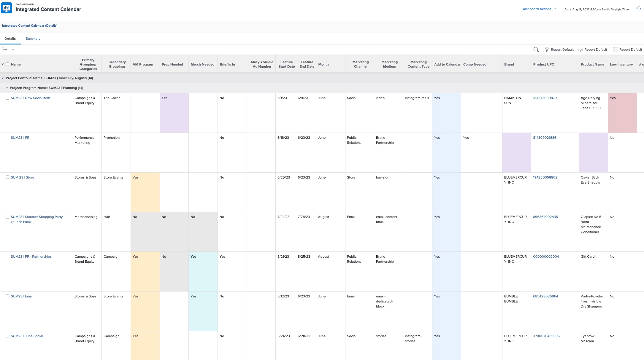Viewport: 644px width, 360px height.
Task: Click the grouping grid icon
Action: pyautogui.click(x=616, y=50)
